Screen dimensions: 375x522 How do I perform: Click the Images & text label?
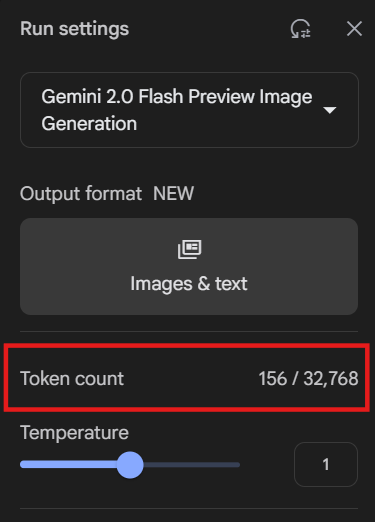point(189,284)
